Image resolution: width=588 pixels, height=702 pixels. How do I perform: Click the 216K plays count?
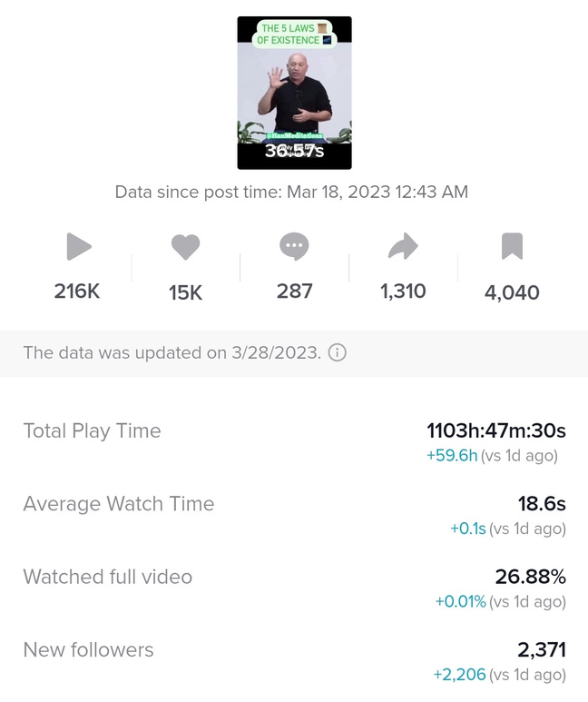point(77,292)
